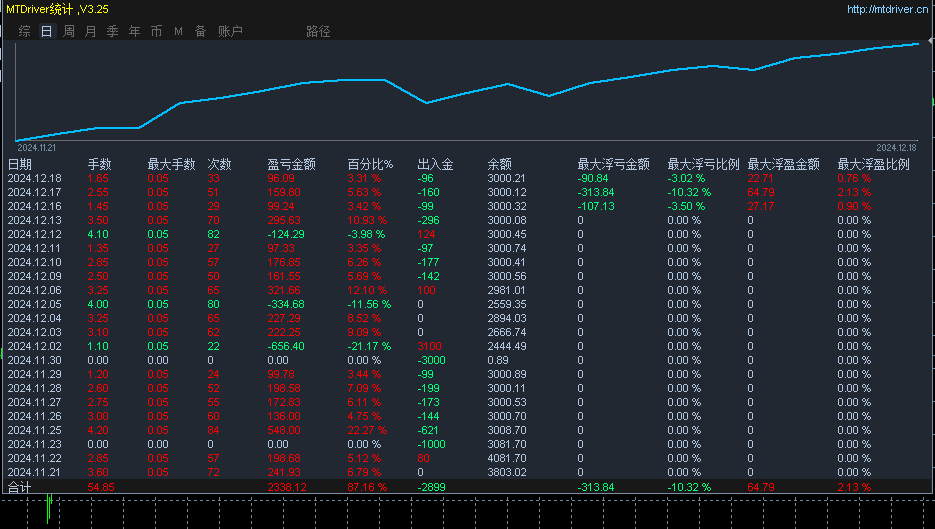
Task: Select the 日 daily statistics tab
Action: click(46, 31)
